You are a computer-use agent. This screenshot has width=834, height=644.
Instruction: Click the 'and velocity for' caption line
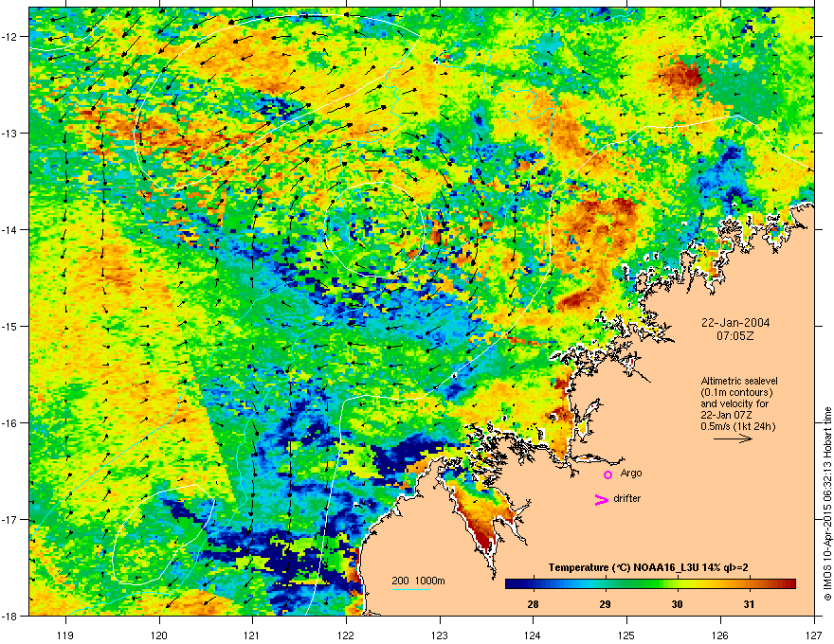(734, 403)
